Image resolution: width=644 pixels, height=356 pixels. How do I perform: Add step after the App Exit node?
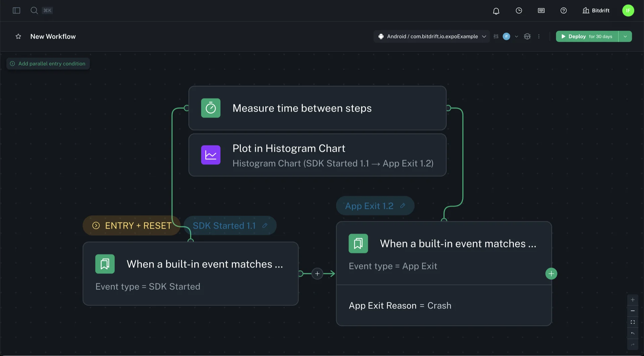pyautogui.click(x=551, y=274)
